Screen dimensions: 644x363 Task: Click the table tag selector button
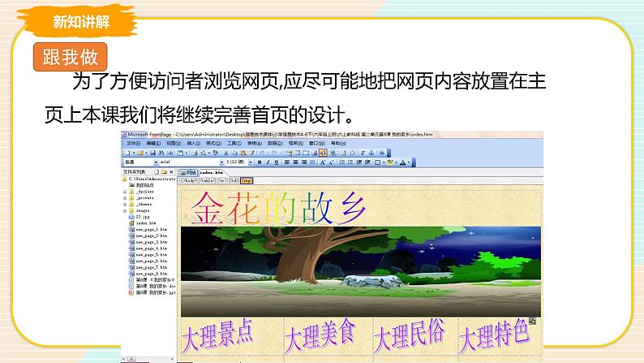tap(207, 180)
